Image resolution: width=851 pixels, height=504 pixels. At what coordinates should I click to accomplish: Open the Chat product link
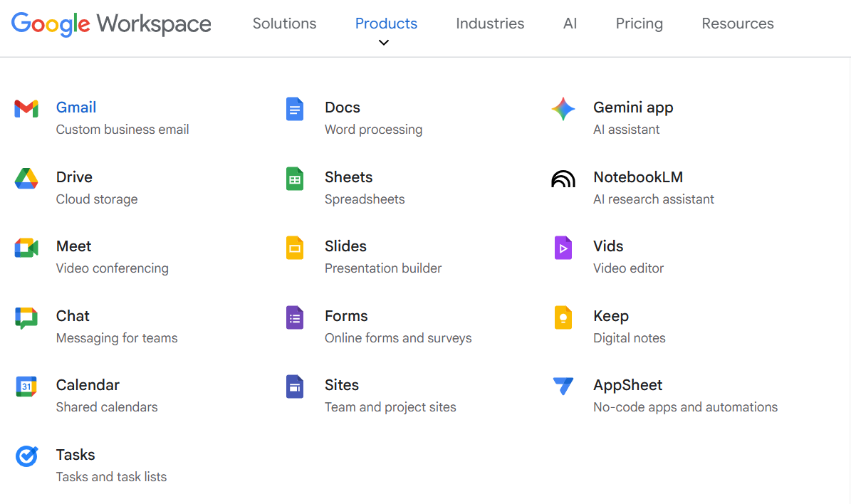coord(73,316)
